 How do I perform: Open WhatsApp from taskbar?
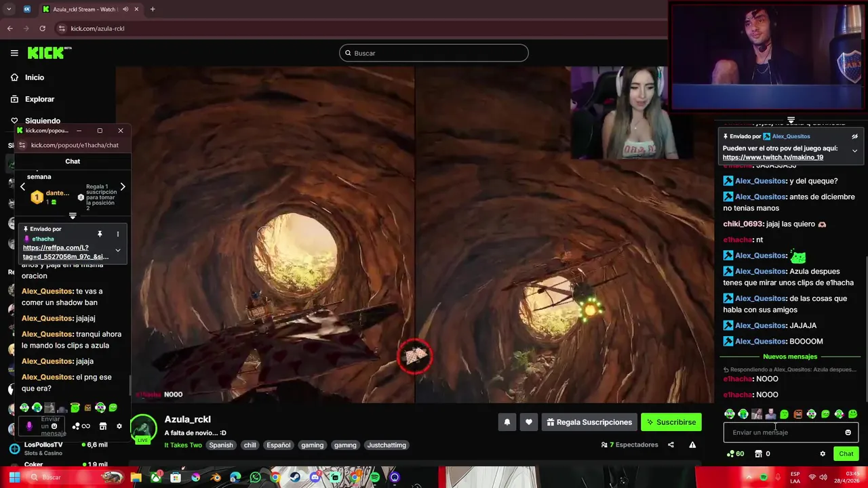pos(255,477)
